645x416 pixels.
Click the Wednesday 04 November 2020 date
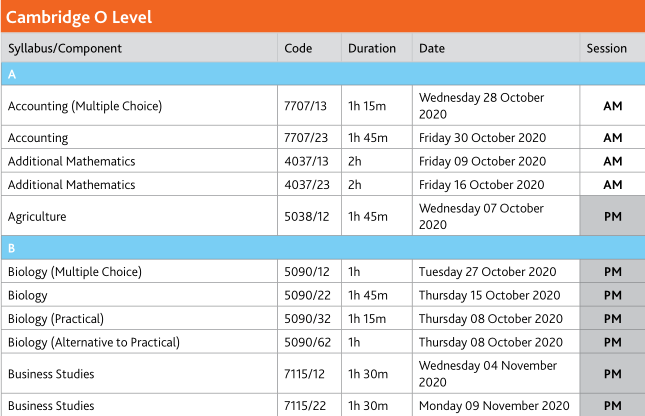[x=488, y=374]
